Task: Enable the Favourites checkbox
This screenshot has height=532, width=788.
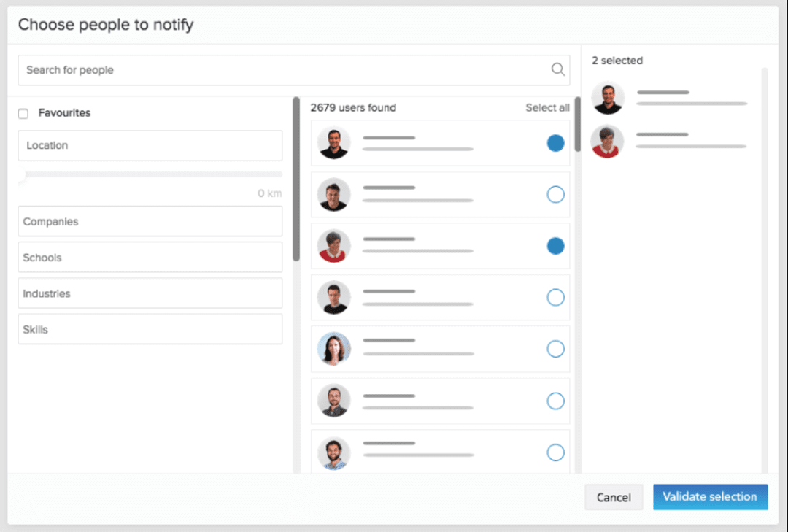Action: click(23, 112)
